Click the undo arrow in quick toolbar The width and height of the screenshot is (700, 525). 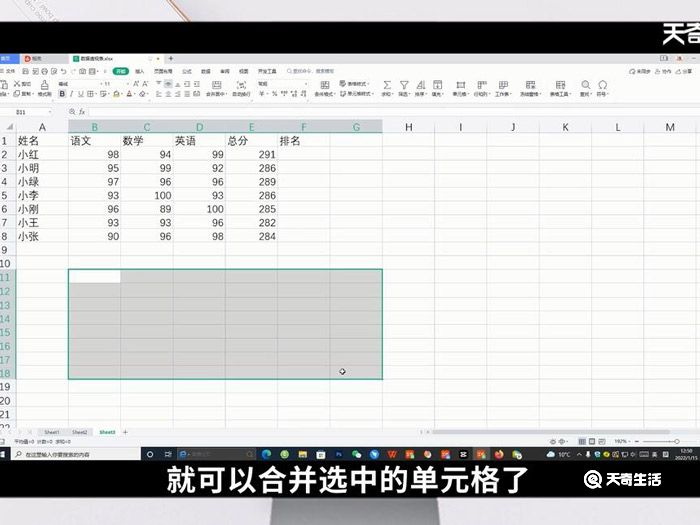pyautogui.click(x=63, y=71)
